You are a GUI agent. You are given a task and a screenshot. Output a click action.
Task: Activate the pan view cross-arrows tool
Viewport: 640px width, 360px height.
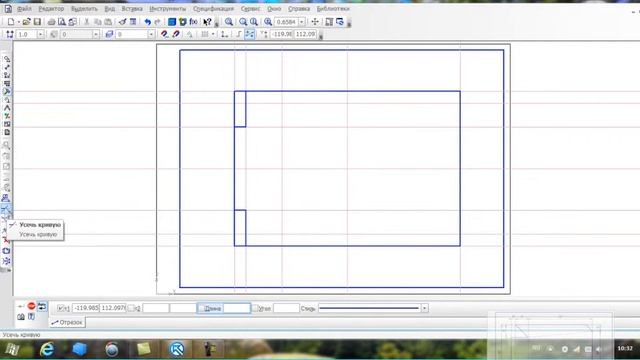tap(315, 22)
